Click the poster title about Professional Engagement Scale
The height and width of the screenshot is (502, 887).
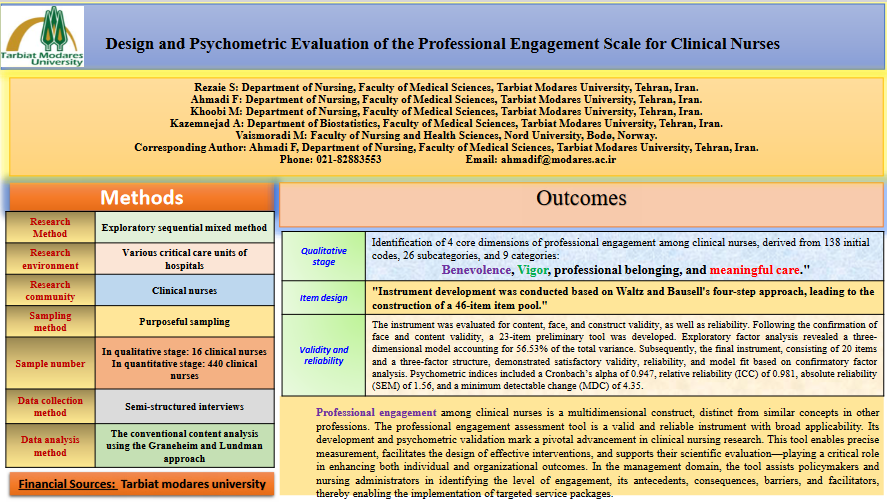pos(442,44)
